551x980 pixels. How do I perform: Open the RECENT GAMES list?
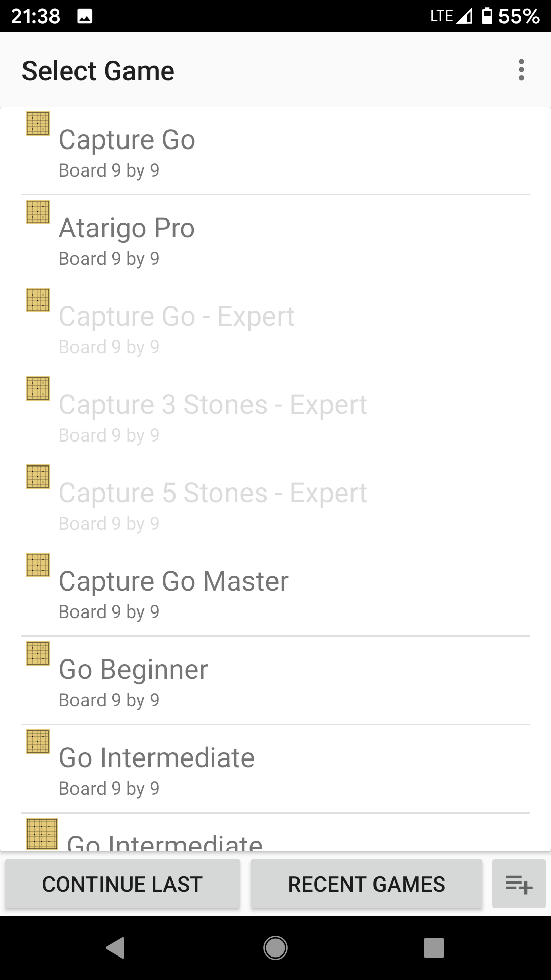[x=366, y=884]
